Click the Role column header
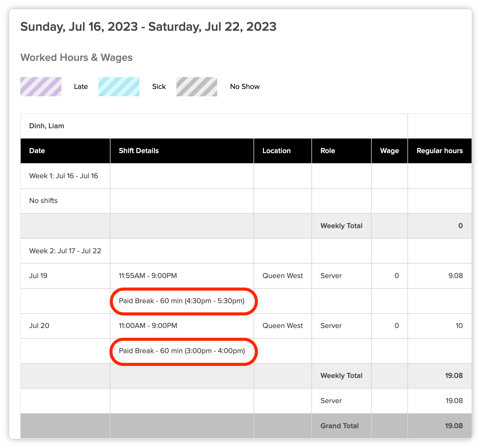The height and width of the screenshot is (448, 481). pyautogui.click(x=328, y=151)
